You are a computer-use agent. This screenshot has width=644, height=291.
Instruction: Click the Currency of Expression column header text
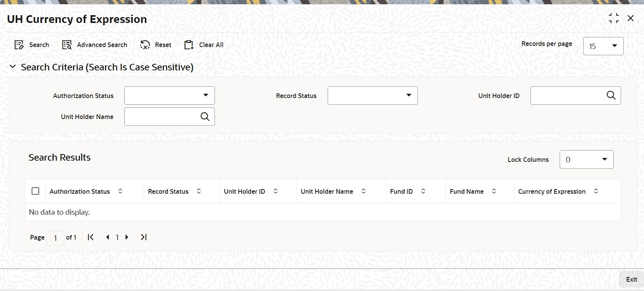552,191
